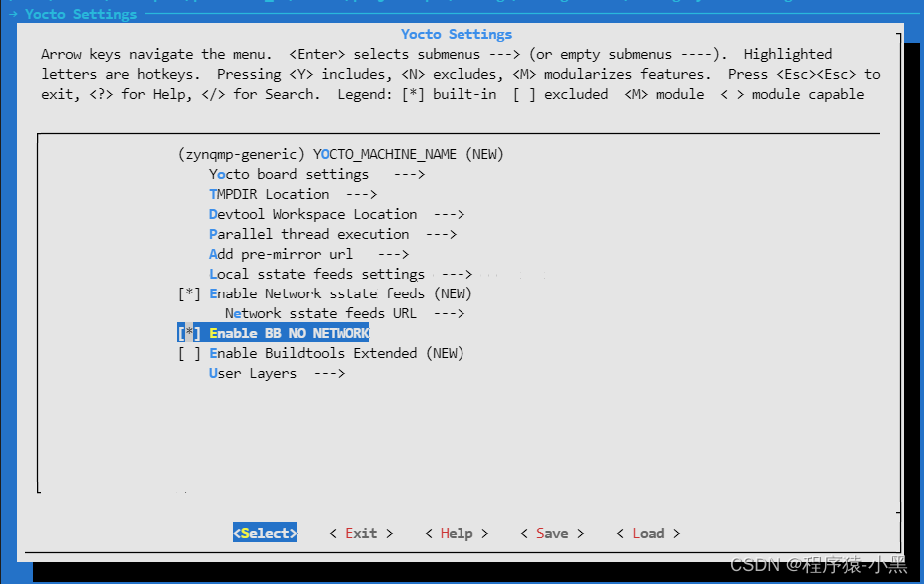Click the Save button
Image resolution: width=924 pixels, height=584 pixels.
552,533
